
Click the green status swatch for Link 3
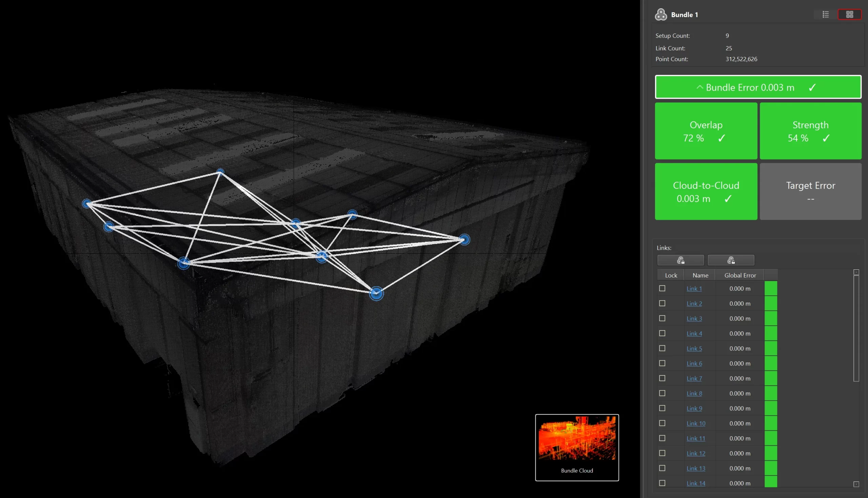click(771, 319)
